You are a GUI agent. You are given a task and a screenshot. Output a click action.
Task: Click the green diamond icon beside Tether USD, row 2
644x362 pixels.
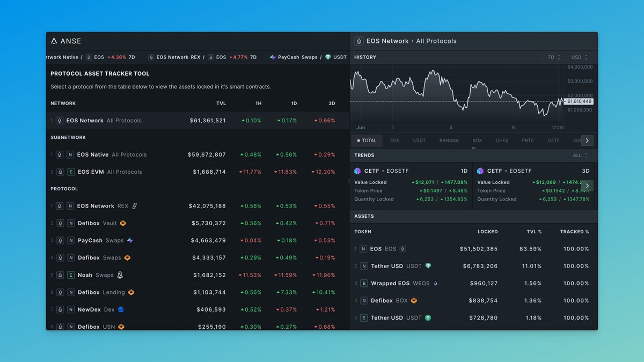click(428, 266)
